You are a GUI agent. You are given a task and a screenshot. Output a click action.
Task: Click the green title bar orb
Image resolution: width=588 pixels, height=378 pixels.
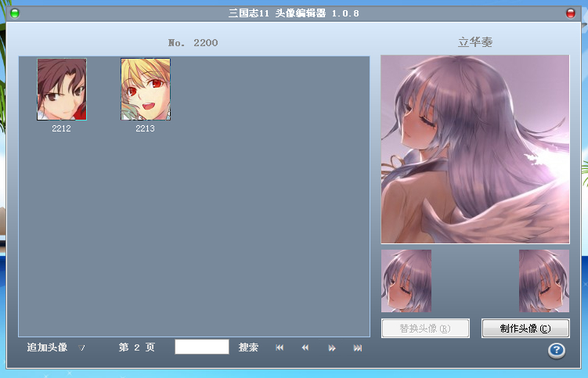click(15, 13)
